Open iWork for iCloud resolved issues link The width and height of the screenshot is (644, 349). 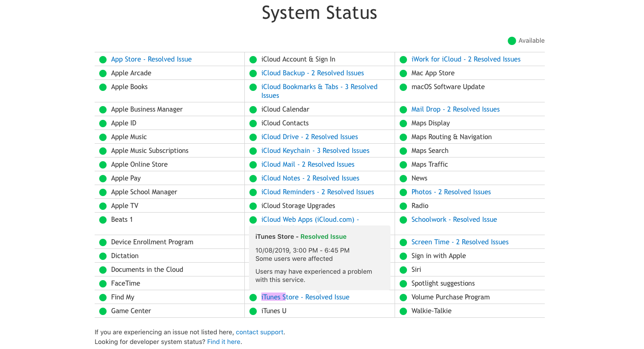(466, 59)
